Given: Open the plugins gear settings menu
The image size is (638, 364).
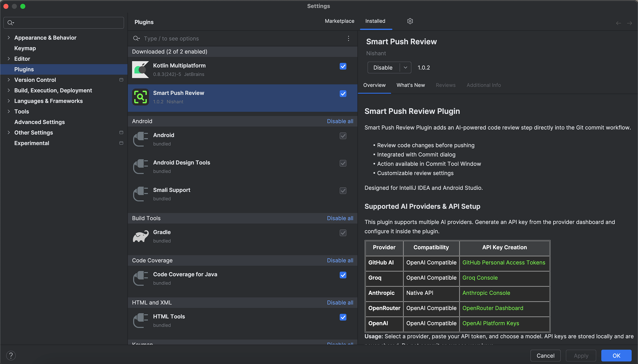Looking at the screenshot, I should tap(410, 21).
